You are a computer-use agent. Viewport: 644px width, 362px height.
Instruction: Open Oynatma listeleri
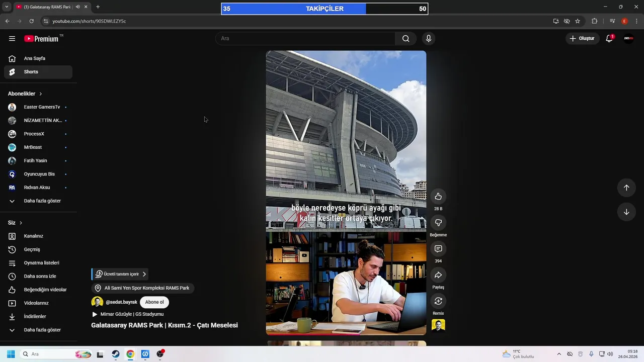coord(38,263)
